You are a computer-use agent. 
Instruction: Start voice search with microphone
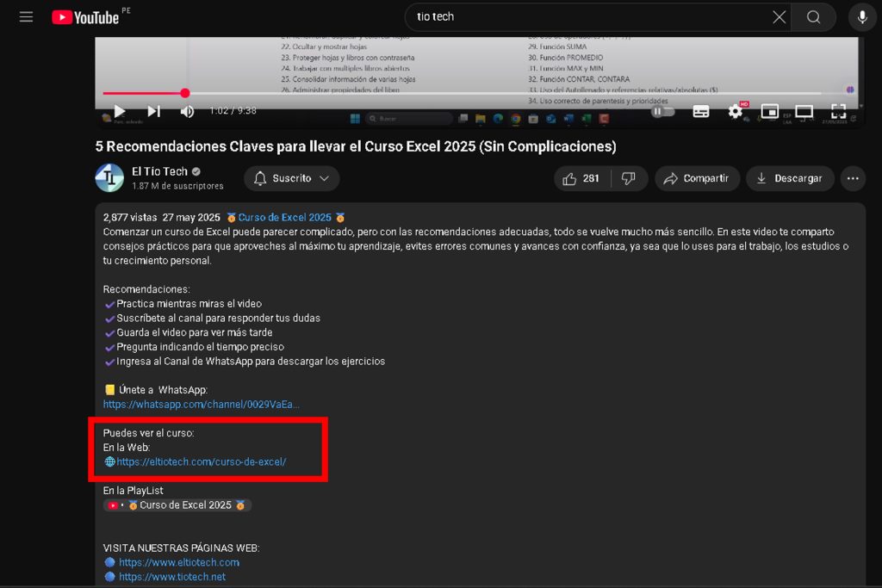tap(862, 17)
